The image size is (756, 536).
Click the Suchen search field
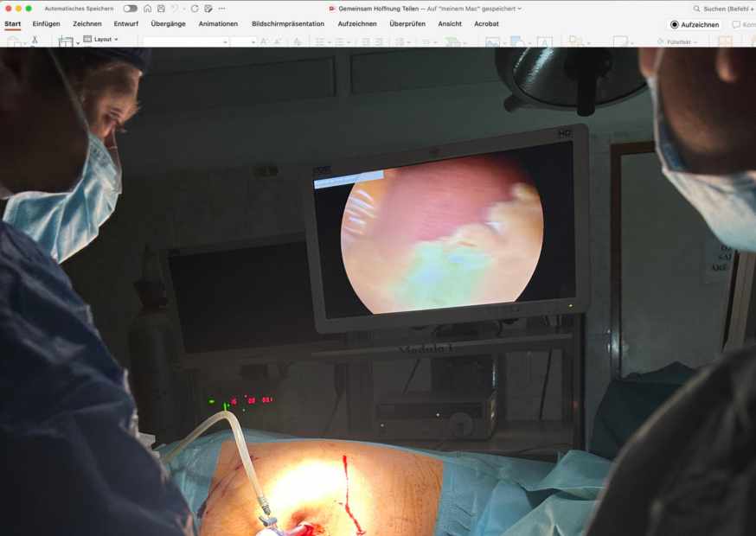click(x=724, y=9)
